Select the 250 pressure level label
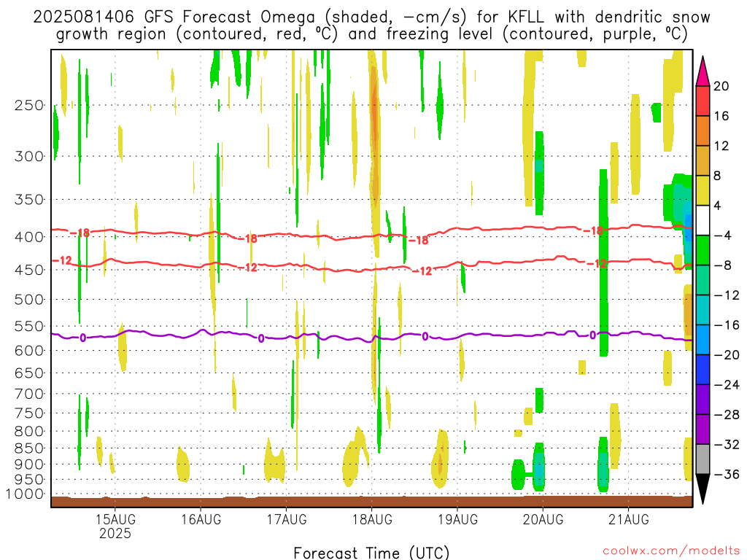The width and height of the screenshot is (747, 560). [x=29, y=105]
